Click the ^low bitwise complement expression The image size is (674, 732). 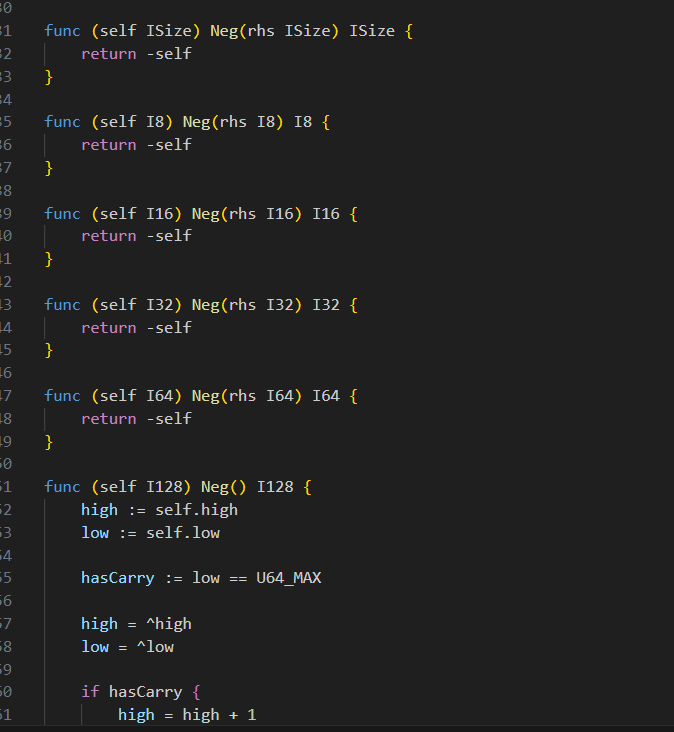(x=159, y=647)
